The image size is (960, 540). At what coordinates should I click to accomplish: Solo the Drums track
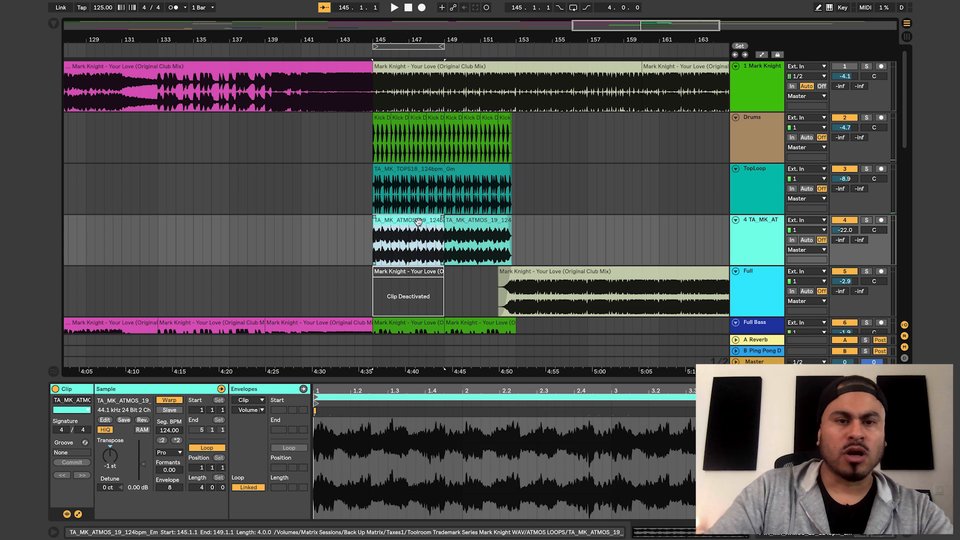[866, 118]
